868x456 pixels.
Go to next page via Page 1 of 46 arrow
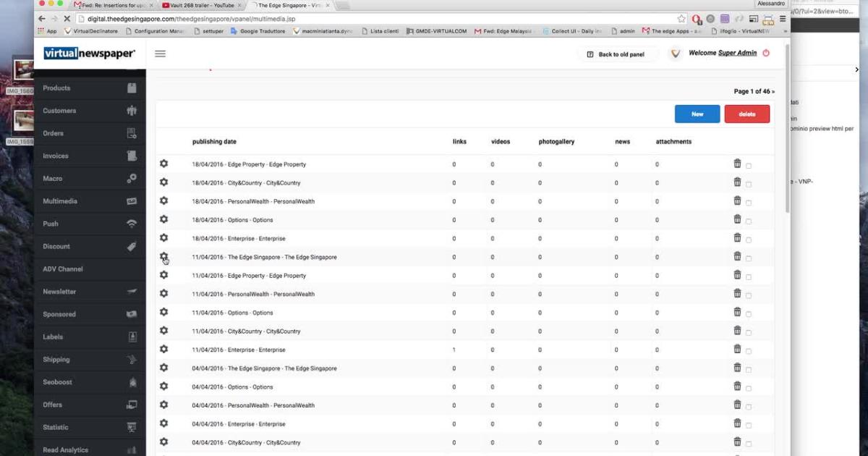tap(773, 91)
